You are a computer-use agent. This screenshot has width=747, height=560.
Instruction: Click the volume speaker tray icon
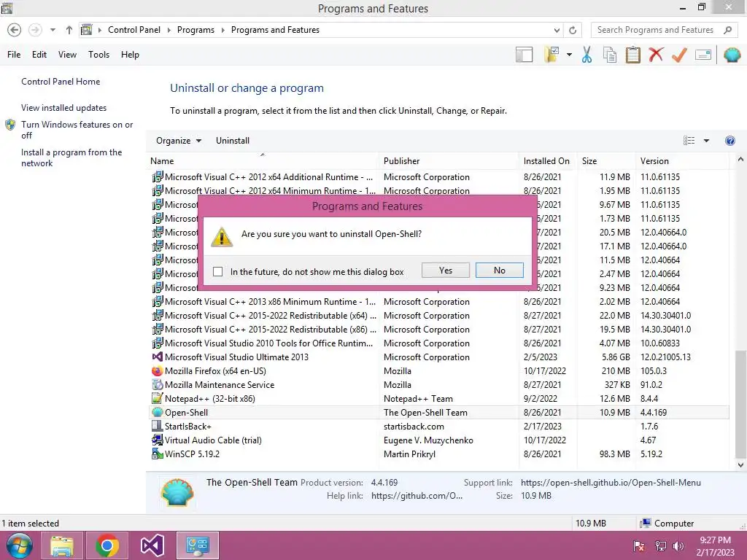click(678, 545)
